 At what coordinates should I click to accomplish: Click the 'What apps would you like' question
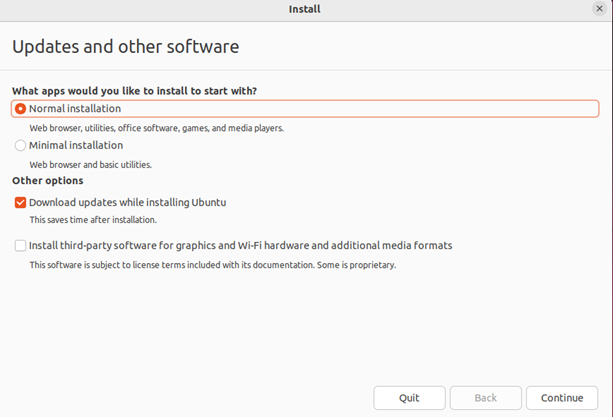tap(134, 91)
